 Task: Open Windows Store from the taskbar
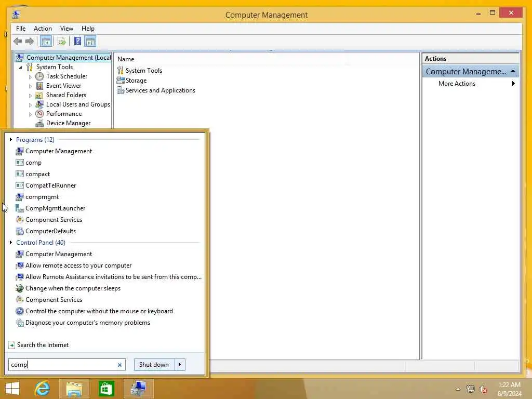click(106, 389)
